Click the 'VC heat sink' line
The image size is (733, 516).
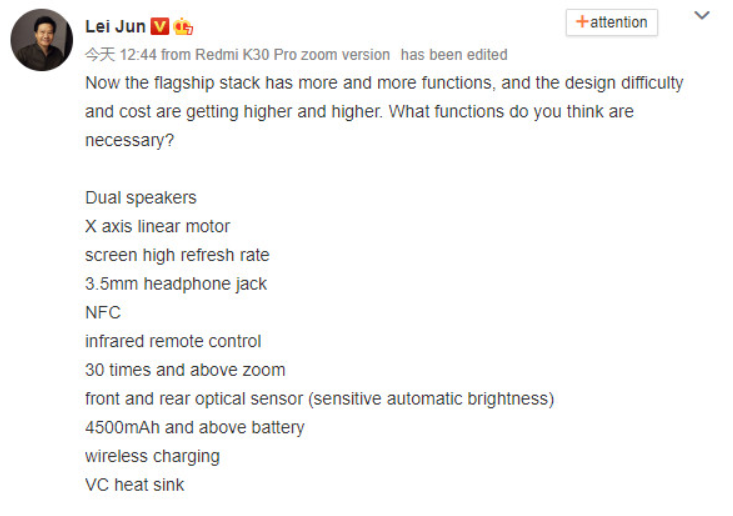click(135, 485)
